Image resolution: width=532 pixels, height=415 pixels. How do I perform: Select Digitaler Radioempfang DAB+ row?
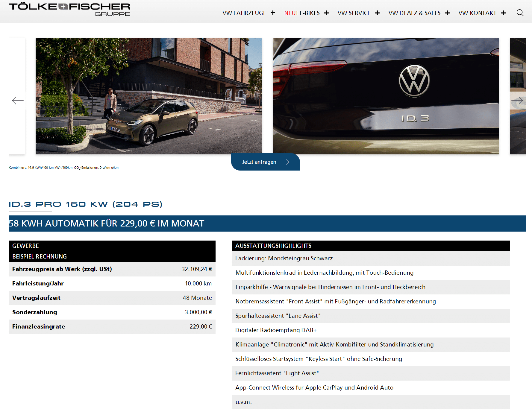click(371, 330)
